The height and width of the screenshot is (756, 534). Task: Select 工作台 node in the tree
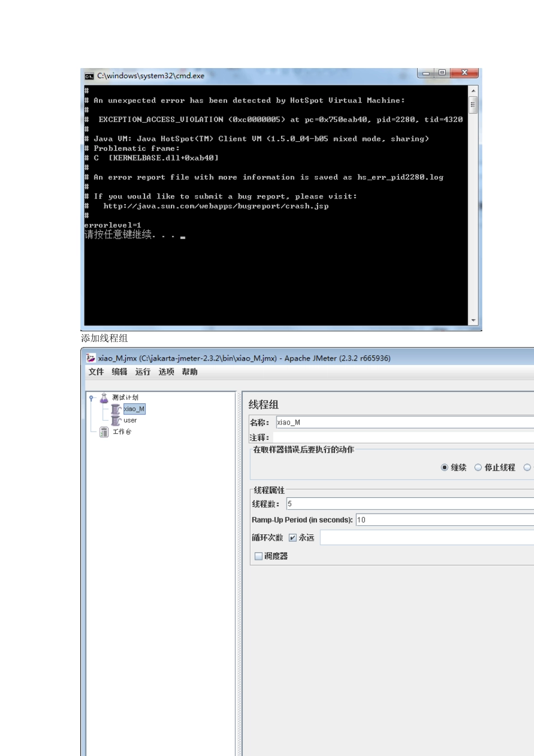(x=122, y=431)
